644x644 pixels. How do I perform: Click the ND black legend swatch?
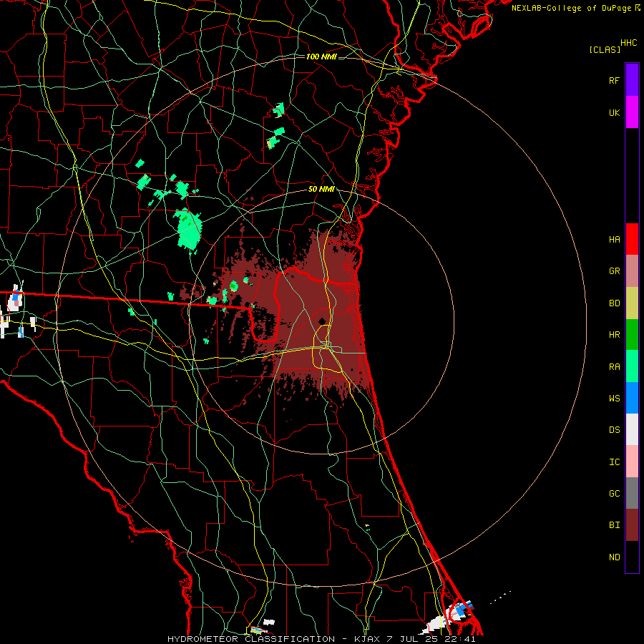(632, 557)
